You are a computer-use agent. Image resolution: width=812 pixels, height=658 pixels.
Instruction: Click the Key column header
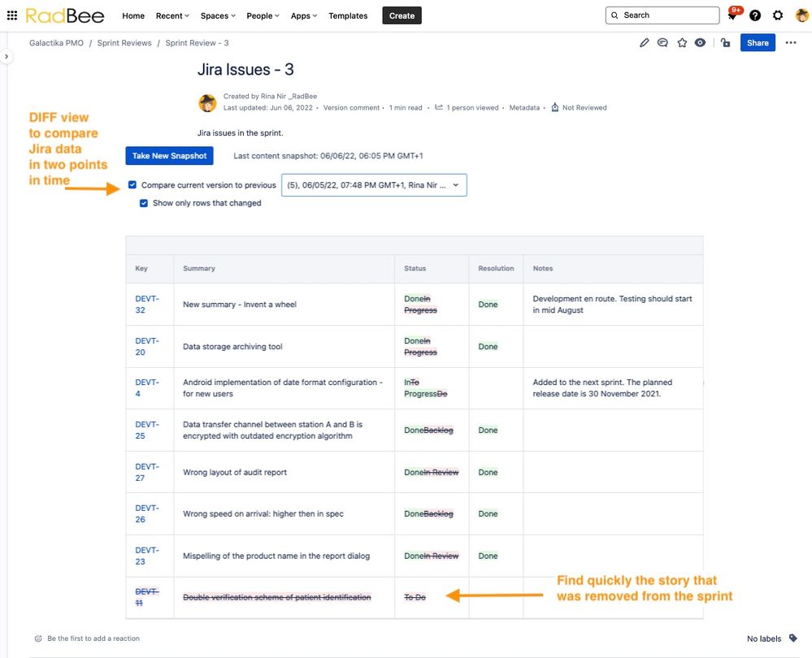[141, 268]
